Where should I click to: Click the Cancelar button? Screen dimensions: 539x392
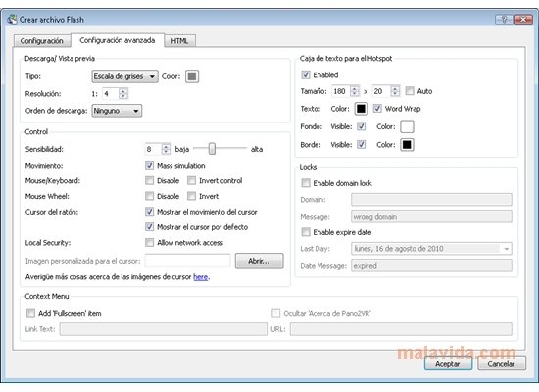501,364
